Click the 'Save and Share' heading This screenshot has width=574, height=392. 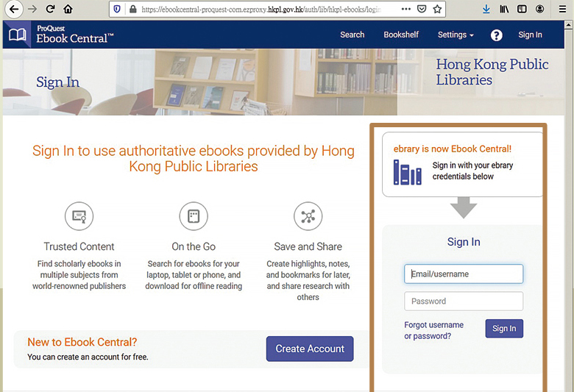click(x=308, y=246)
